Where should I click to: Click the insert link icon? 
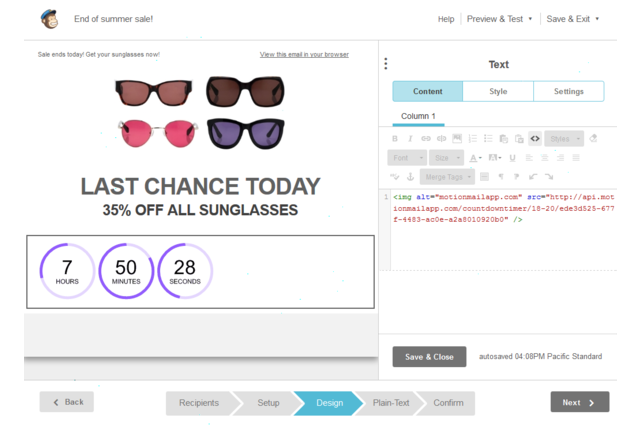point(426,139)
